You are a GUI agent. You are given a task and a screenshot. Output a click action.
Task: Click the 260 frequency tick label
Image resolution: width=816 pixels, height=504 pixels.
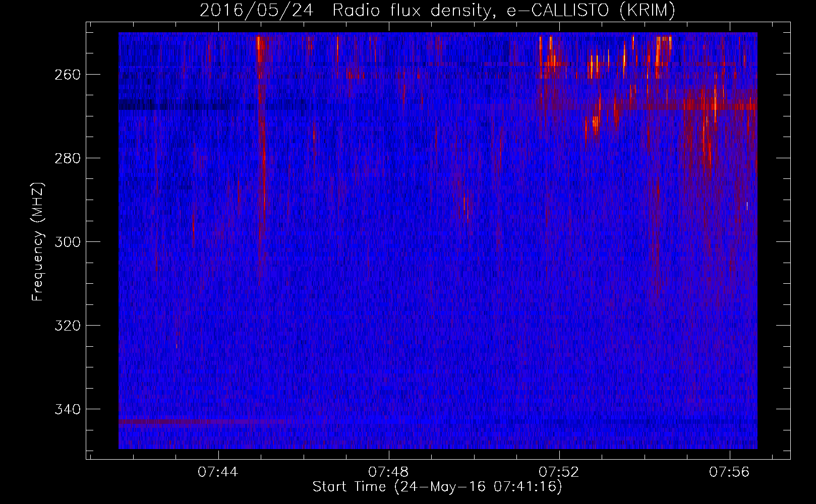(x=67, y=75)
